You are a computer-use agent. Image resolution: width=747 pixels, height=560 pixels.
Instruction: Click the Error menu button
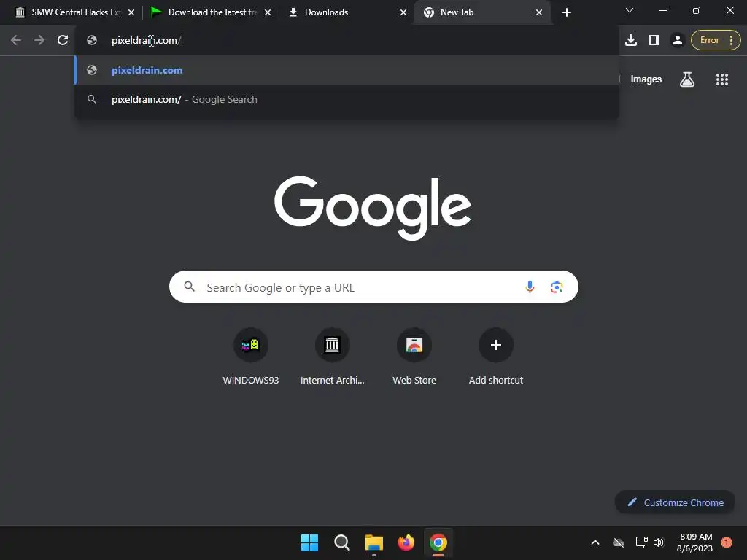(x=716, y=41)
